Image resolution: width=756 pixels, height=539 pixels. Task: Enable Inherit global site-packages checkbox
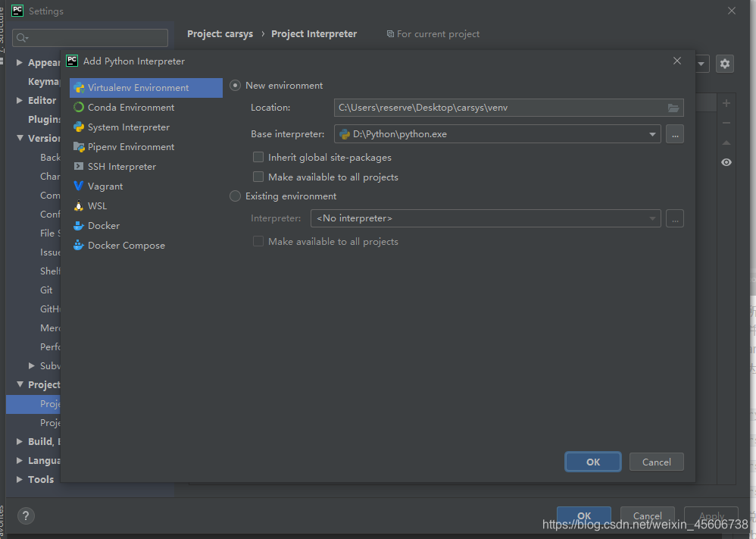click(258, 158)
